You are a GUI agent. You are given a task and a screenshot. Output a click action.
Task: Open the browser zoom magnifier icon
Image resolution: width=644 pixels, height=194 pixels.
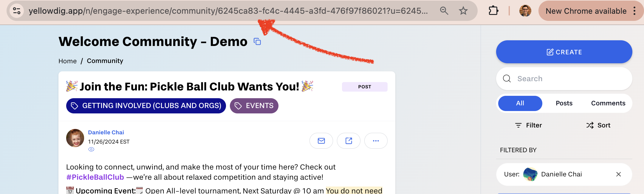pyautogui.click(x=444, y=11)
